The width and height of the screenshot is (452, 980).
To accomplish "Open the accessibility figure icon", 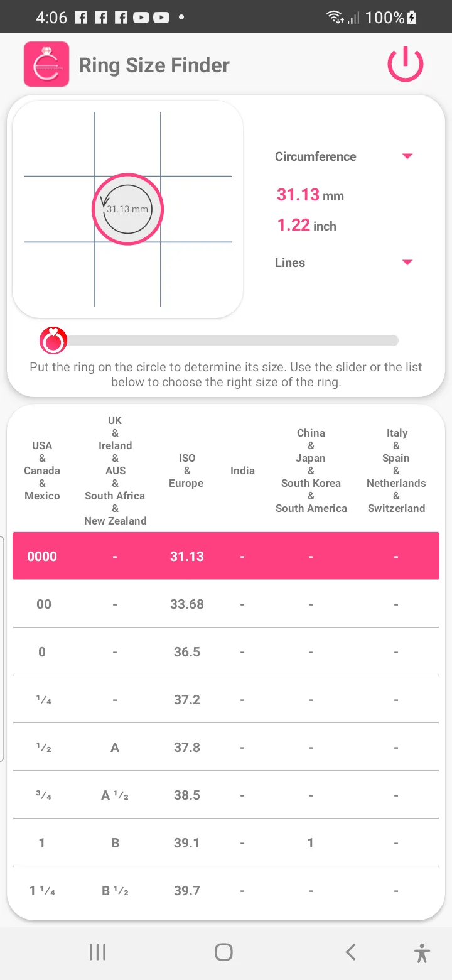I will 422,953.
